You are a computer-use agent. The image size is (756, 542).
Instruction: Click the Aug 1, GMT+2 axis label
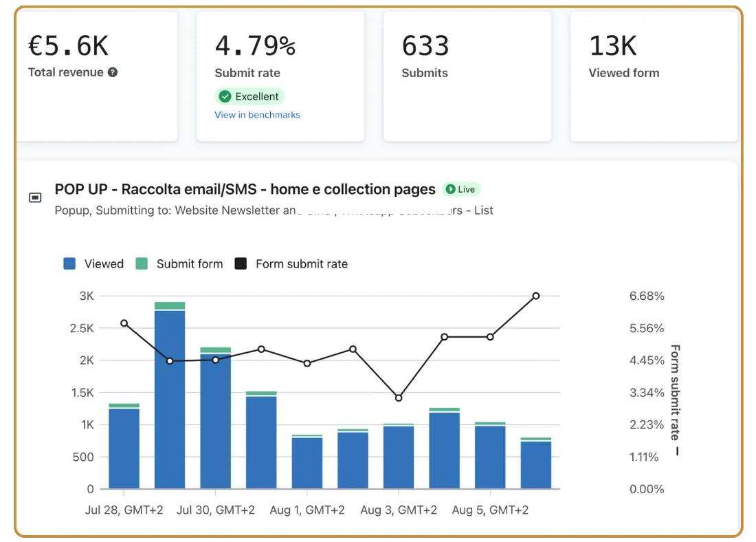[307, 510]
